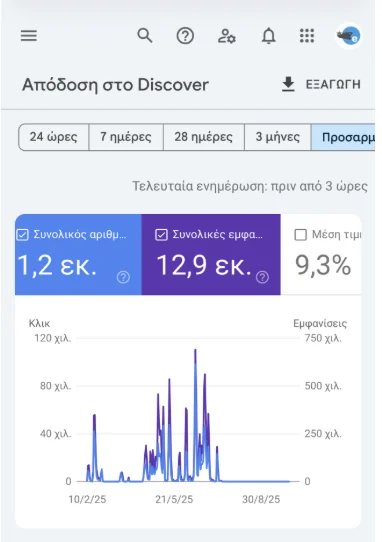Open the hamburger navigation menu
Viewport: 382px width, 542px height.
point(29,36)
